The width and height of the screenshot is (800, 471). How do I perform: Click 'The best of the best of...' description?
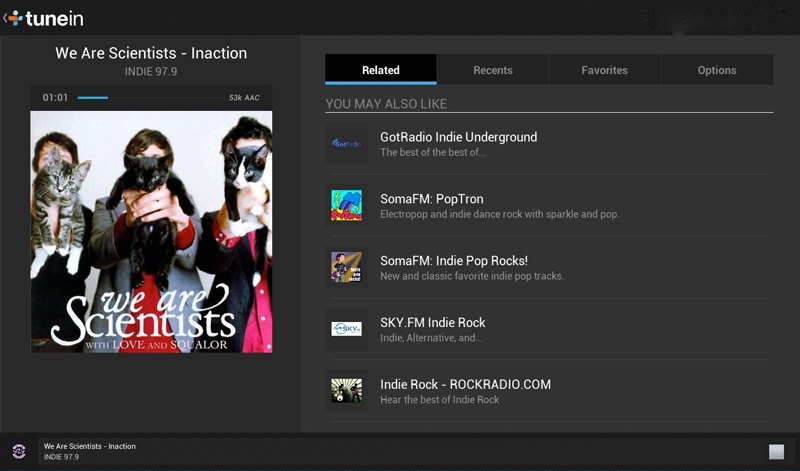click(x=433, y=152)
